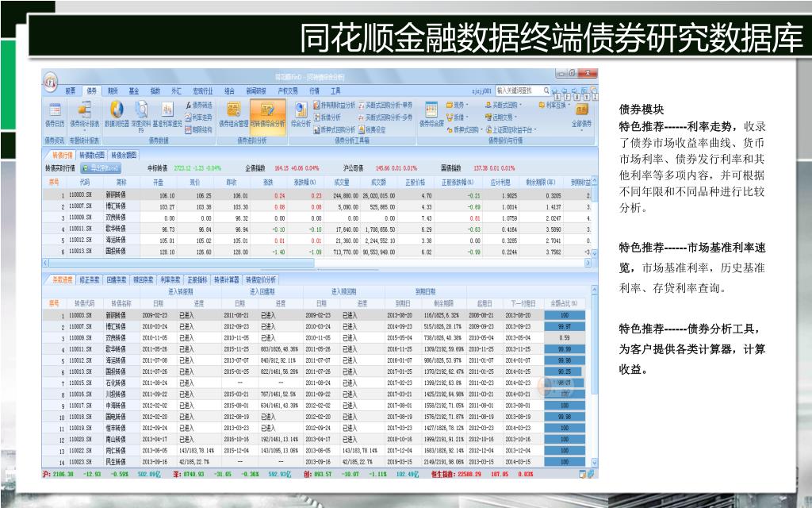The image size is (812, 508).
Task: Click the 导出到Excel export button
Action: point(101,168)
